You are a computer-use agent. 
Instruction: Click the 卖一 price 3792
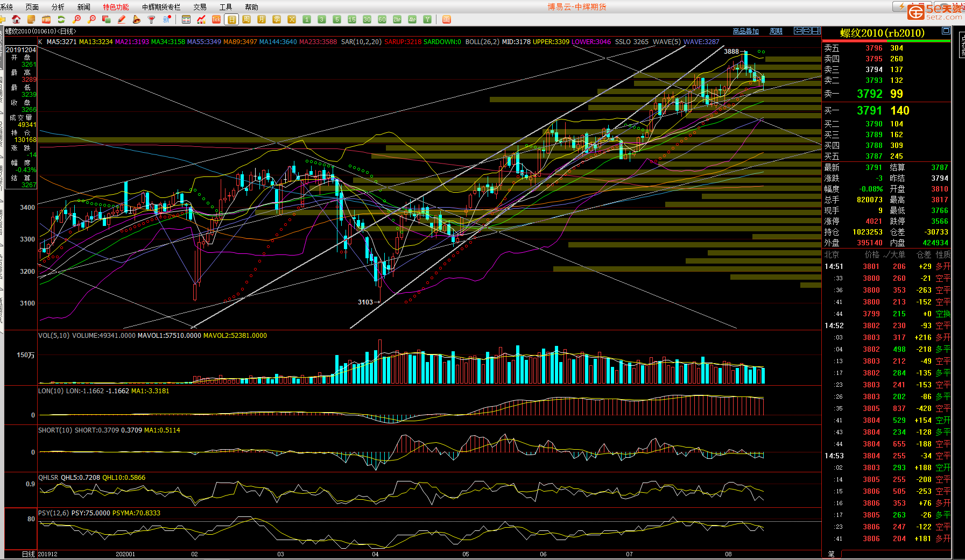point(870,94)
